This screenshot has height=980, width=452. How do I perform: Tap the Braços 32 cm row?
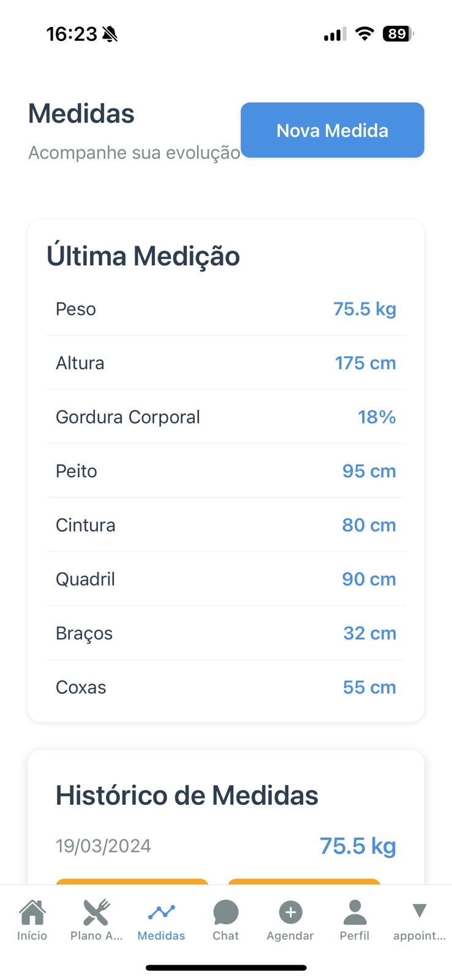click(x=225, y=633)
